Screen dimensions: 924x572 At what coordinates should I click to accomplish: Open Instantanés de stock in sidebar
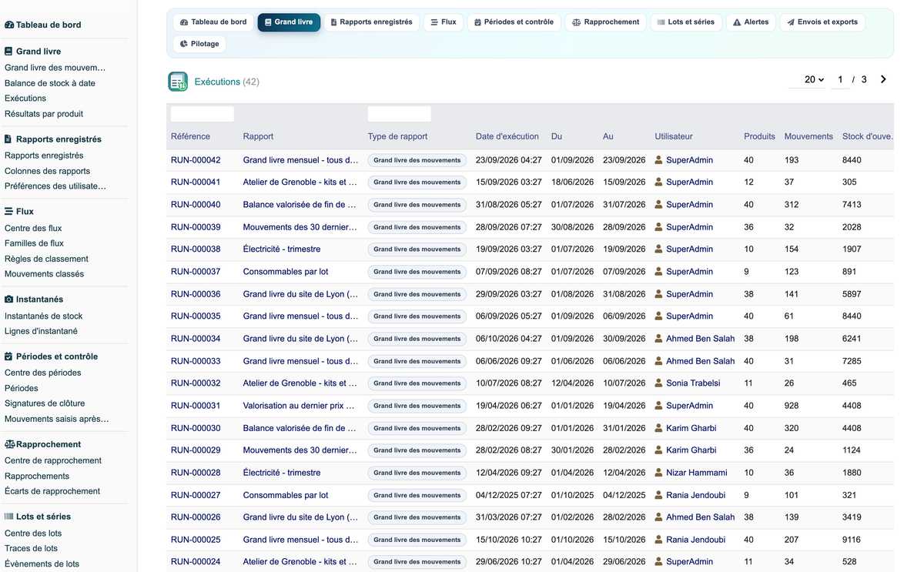[43, 316]
